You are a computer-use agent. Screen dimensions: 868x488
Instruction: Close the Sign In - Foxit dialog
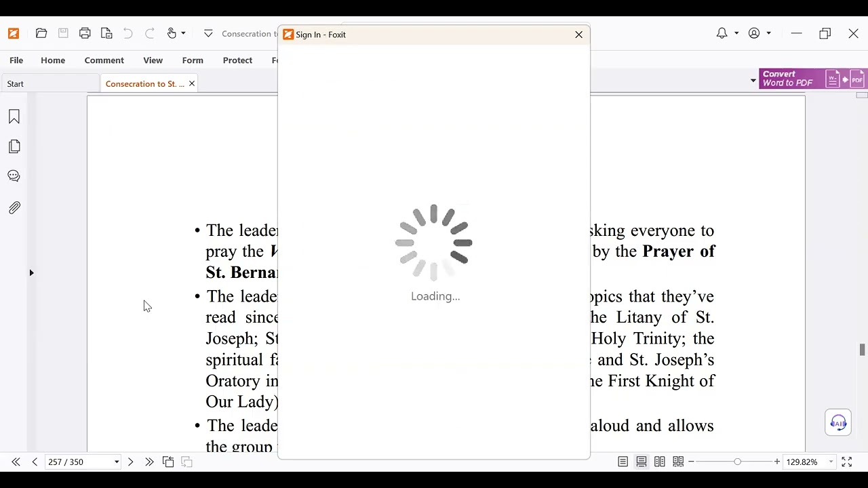[x=579, y=35]
